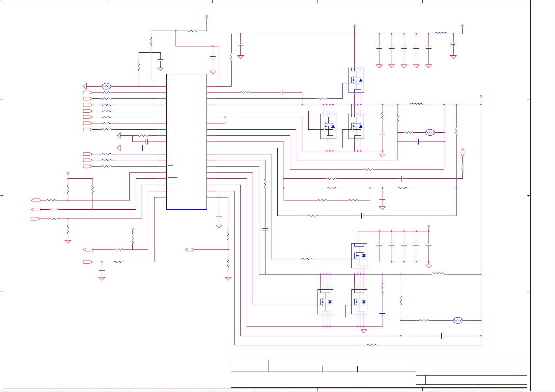Viewport: 555px width, 392px height.
Task: Select the topmost MOSFET block under the supply rail
Action: click(x=356, y=80)
